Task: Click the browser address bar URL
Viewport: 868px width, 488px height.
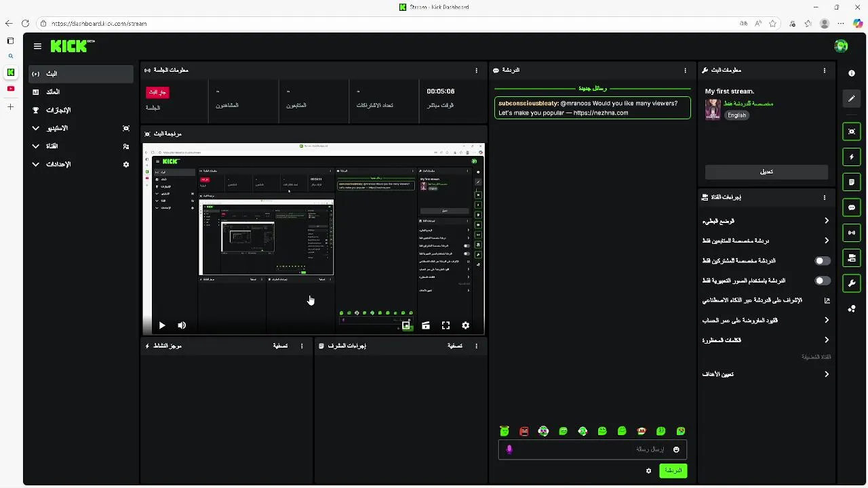Action: coord(99,23)
